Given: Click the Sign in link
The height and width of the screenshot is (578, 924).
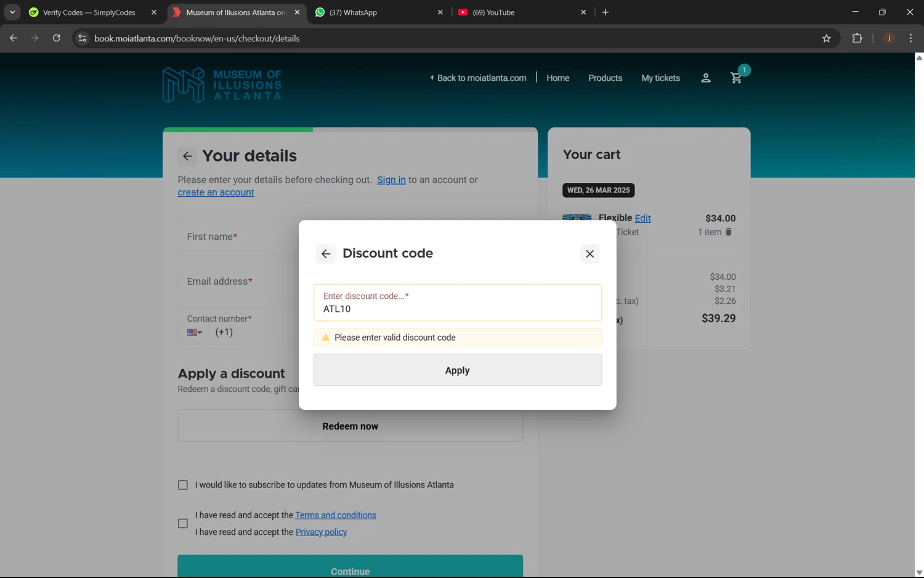Looking at the screenshot, I should tap(391, 180).
